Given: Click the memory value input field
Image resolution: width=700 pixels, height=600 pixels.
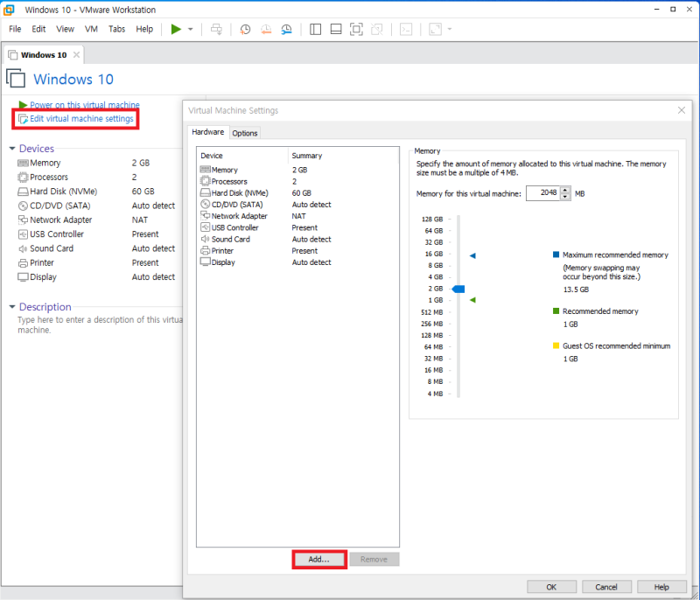Looking at the screenshot, I should (x=544, y=192).
